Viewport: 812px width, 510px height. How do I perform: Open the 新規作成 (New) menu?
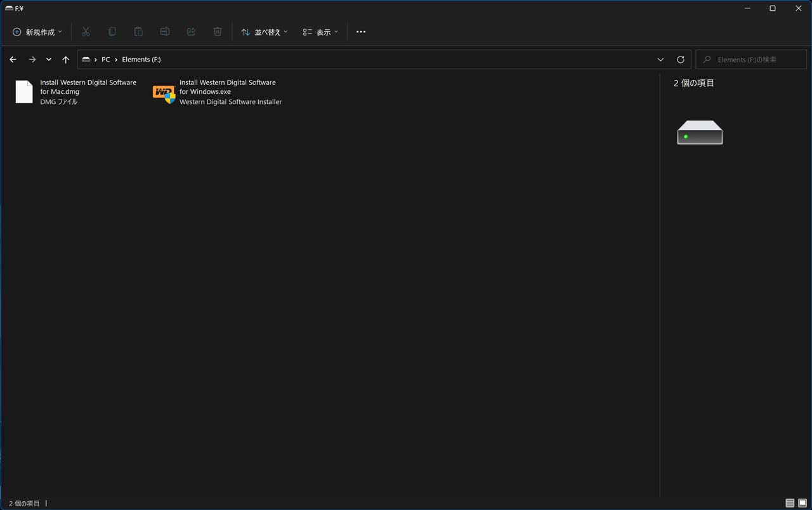pyautogui.click(x=37, y=32)
